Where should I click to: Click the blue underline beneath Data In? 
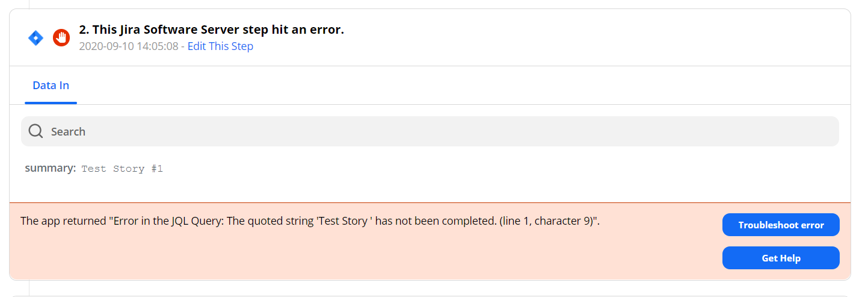click(x=51, y=103)
